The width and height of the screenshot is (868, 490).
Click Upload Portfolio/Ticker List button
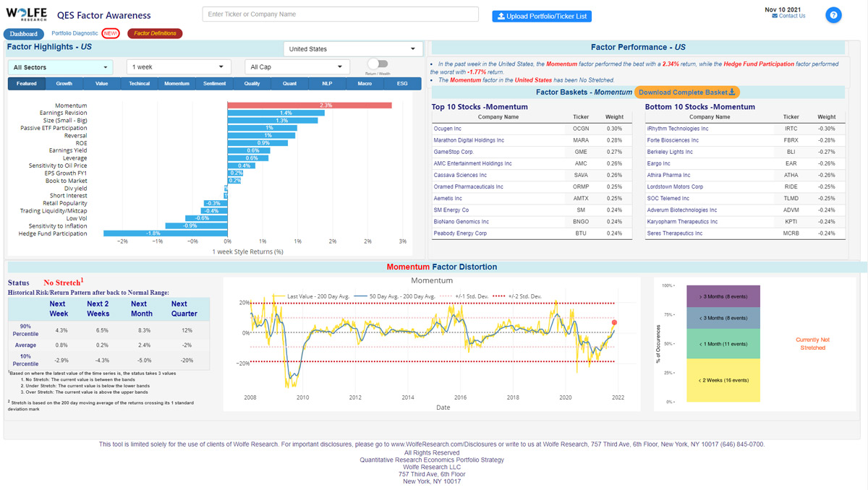[x=542, y=16]
